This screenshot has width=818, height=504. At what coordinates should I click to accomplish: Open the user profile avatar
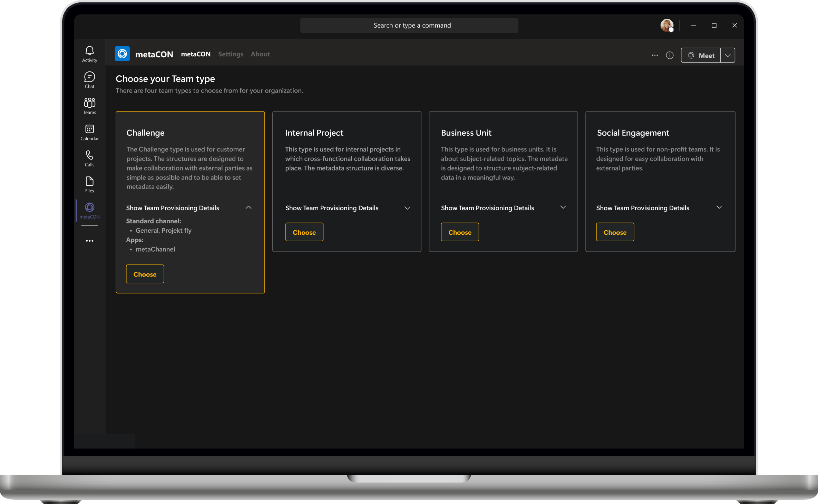(667, 25)
